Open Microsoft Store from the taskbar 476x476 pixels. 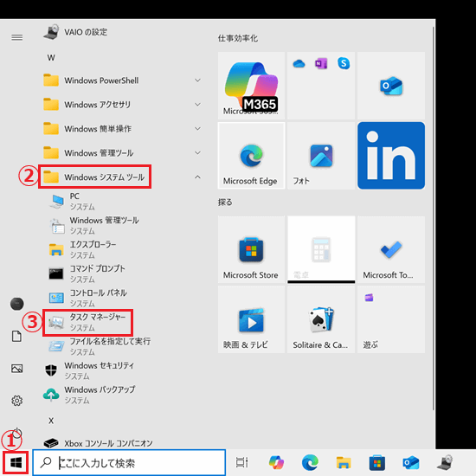click(x=377, y=463)
